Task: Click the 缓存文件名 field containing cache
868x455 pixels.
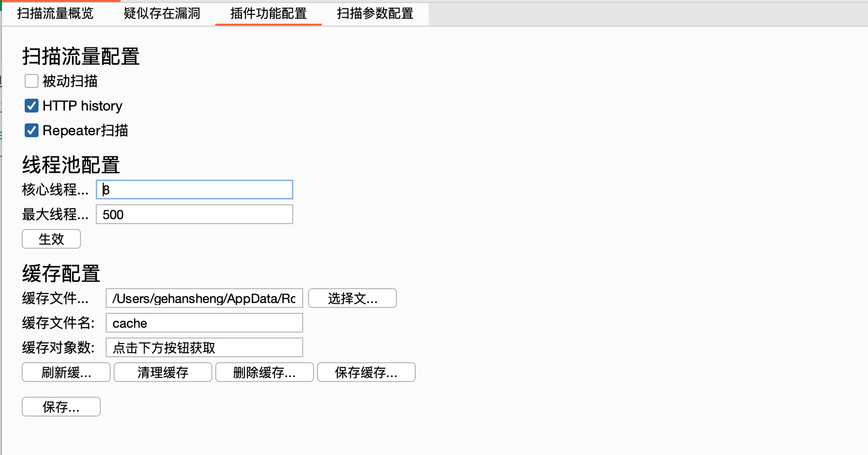Action: tap(204, 323)
